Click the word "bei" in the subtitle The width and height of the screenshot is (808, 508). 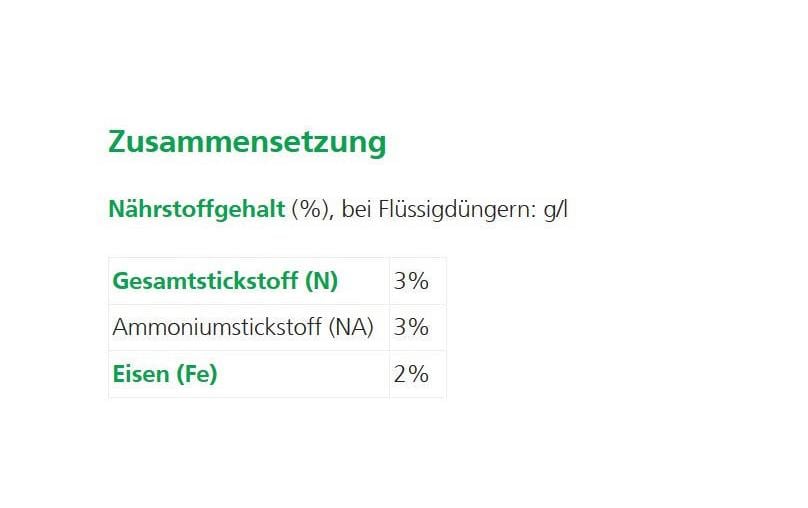pos(357,210)
